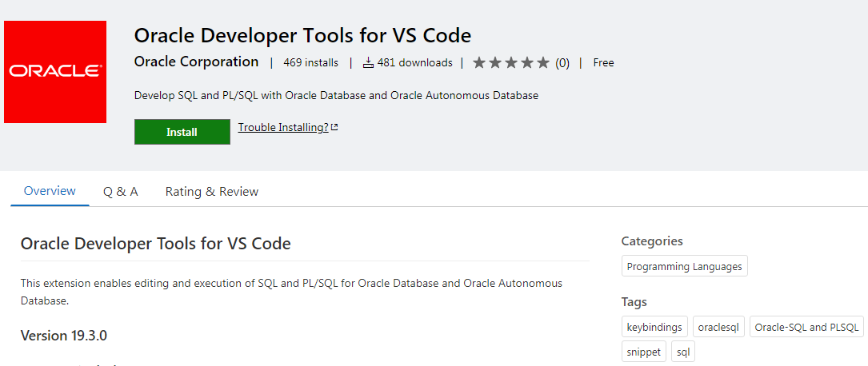The height and width of the screenshot is (366, 868).
Task: Click the oraclesql tag
Action: (718, 327)
